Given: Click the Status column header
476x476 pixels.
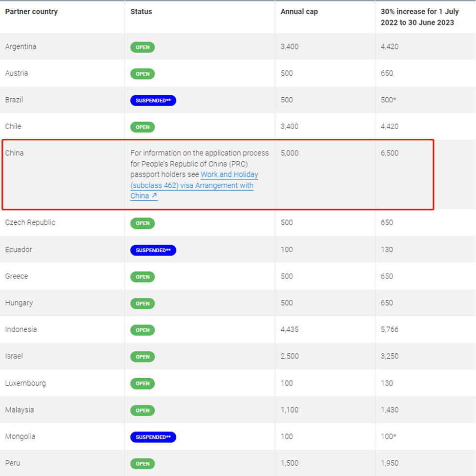Looking at the screenshot, I should (141, 12).
